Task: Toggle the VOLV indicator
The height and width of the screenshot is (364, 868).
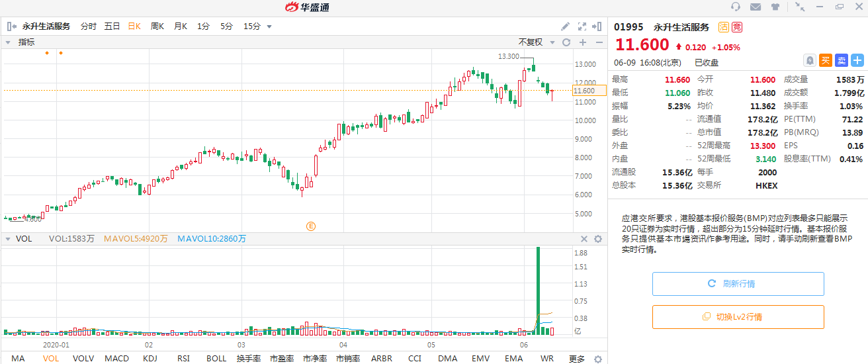Action: [83, 359]
